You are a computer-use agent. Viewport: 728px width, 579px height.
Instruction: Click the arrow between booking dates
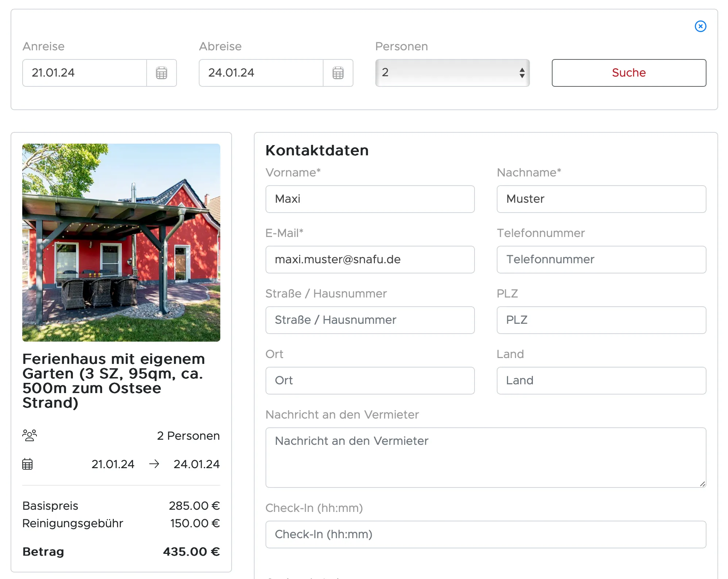[x=154, y=464]
